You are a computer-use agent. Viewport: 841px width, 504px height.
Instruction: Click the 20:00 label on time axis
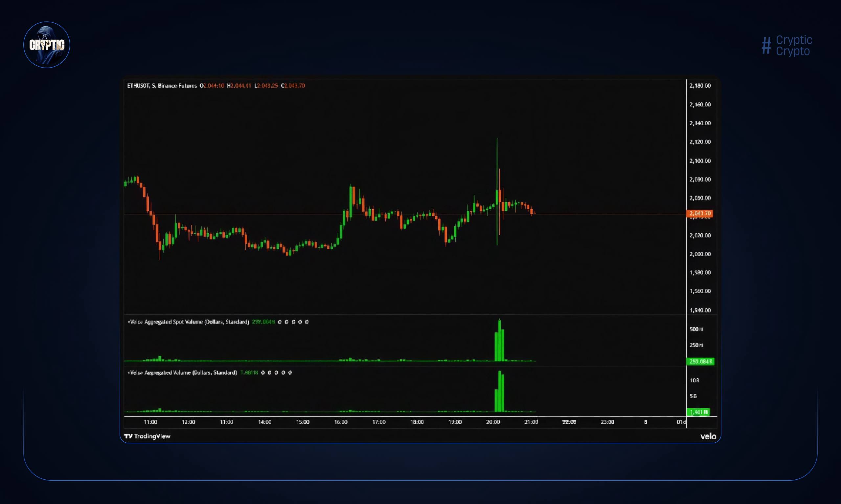(x=493, y=422)
